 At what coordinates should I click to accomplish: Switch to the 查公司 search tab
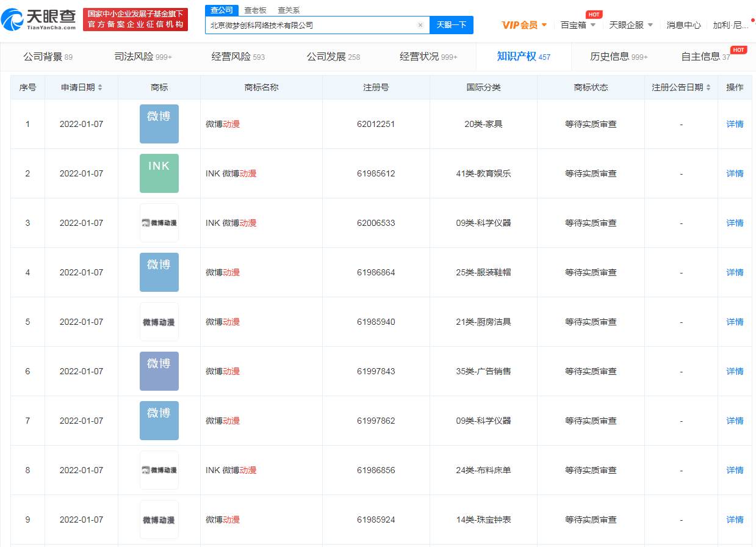point(222,10)
